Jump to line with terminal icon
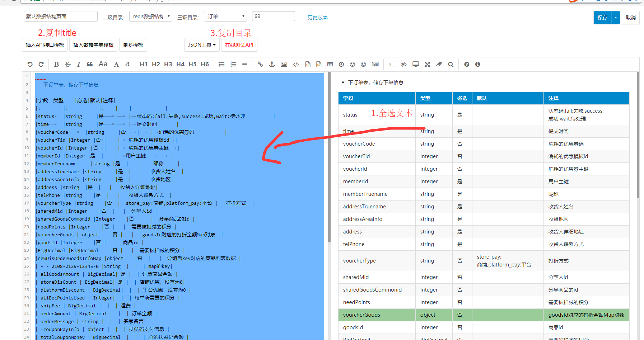The width and height of the screenshot is (644, 340). (392, 64)
